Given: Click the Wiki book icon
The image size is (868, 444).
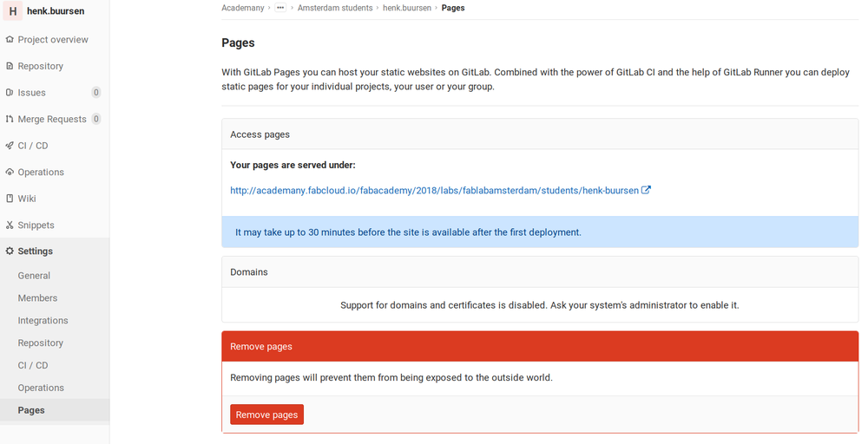Looking at the screenshot, I should [x=10, y=199].
